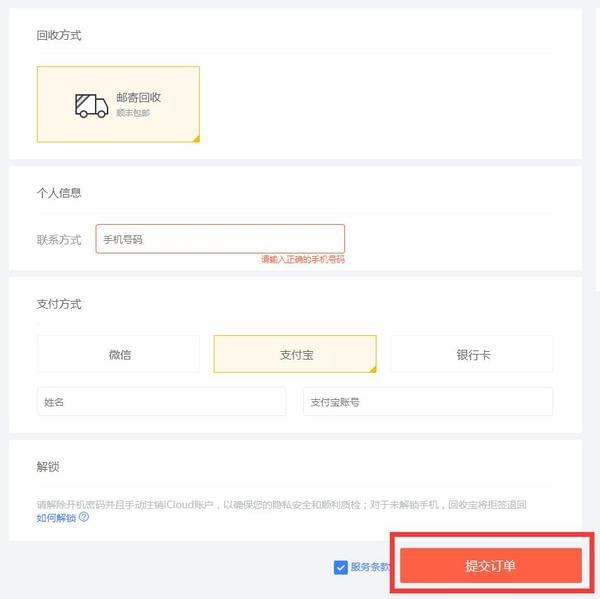Submit the order with 提交订单
The height and width of the screenshot is (599, 600).
point(491,565)
